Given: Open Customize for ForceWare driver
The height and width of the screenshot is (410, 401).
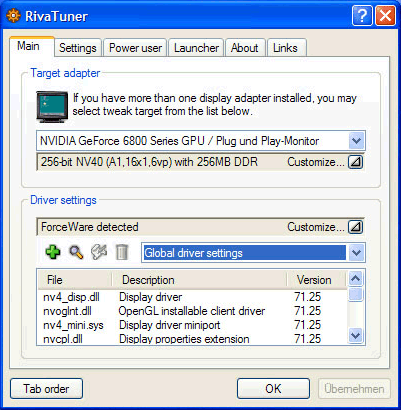Looking at the screenshot, I should (x=355, y=227).
